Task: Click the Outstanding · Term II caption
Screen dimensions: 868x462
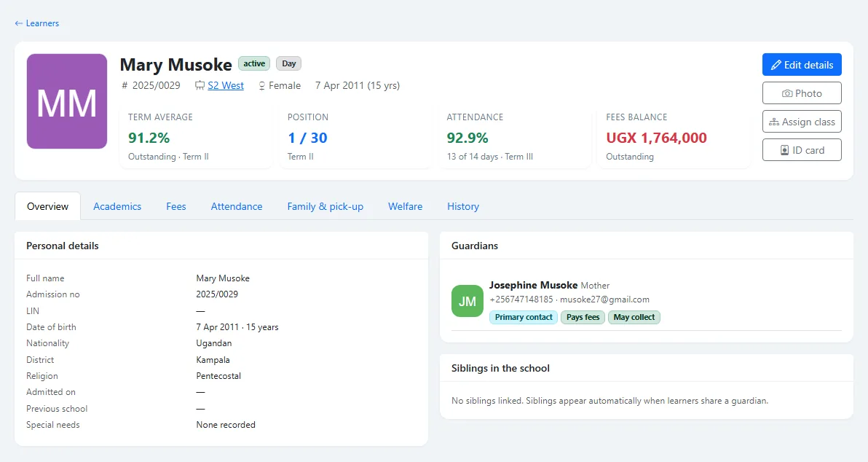Action: click(x=168, y=157)
